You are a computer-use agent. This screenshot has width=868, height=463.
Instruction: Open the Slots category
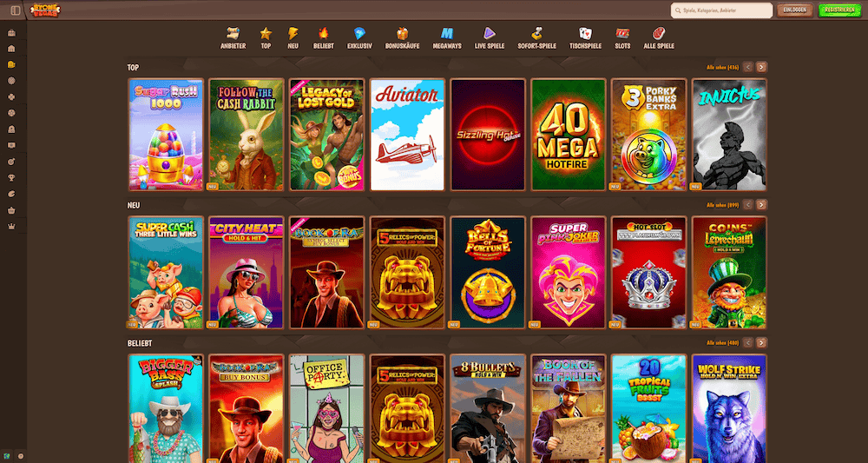tap(622, 38)
